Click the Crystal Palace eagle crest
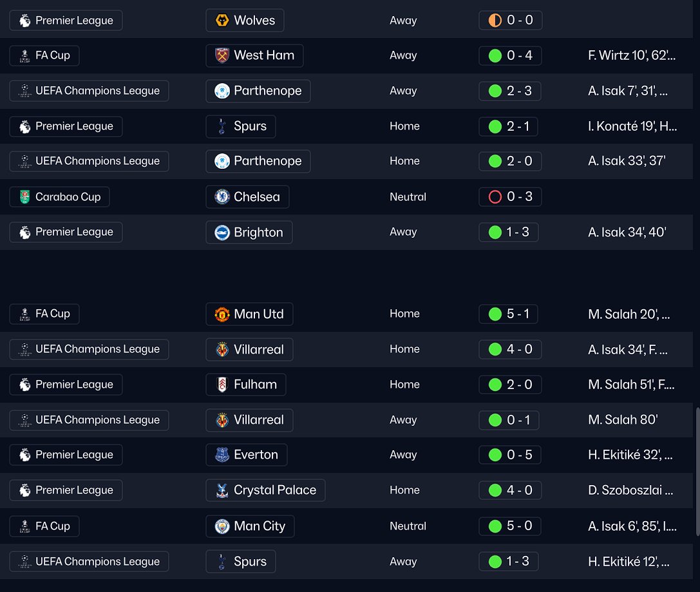Screen dimensions: 700x592 pyautogui.click(x=222, y=490)
